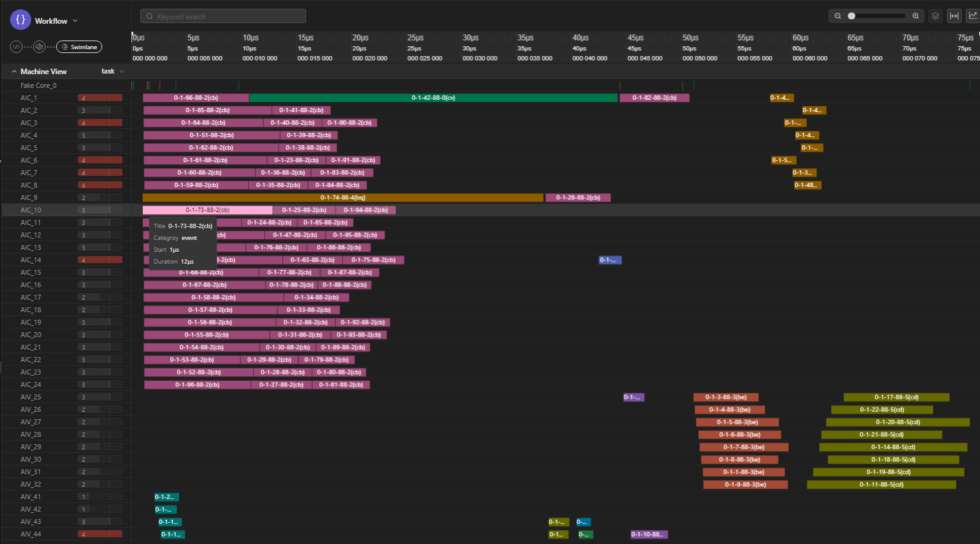Open the line chart statistics icon
Screen dimensions: 980x544
point(973,16)
